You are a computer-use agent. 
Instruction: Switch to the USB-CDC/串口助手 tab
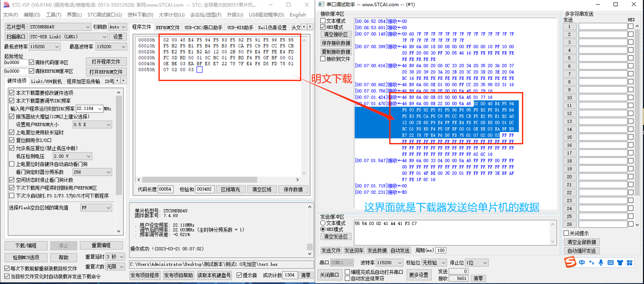pos(203,28)
